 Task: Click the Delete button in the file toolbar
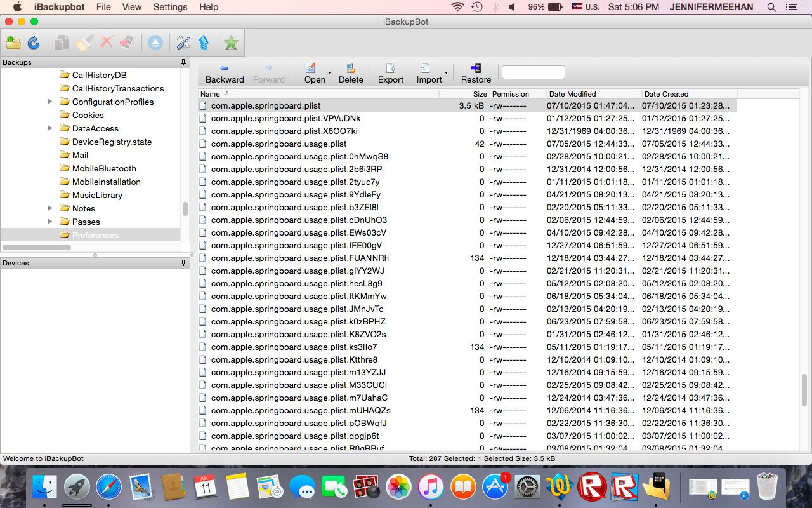coord(351,74)
